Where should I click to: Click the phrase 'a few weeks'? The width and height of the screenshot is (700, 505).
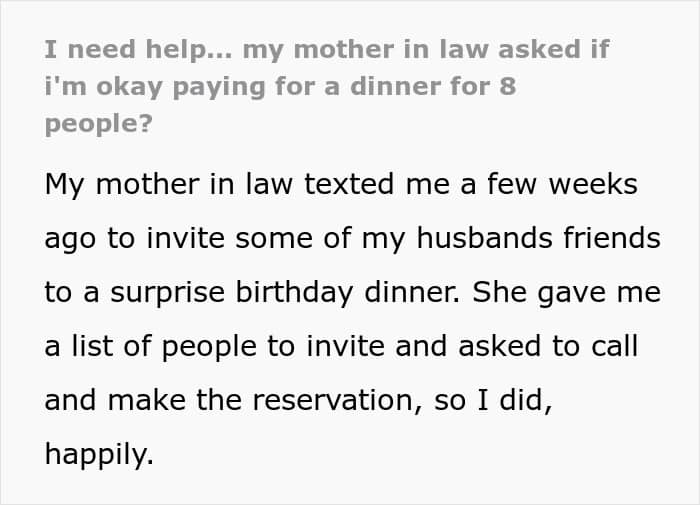click(x=549, y=184)
